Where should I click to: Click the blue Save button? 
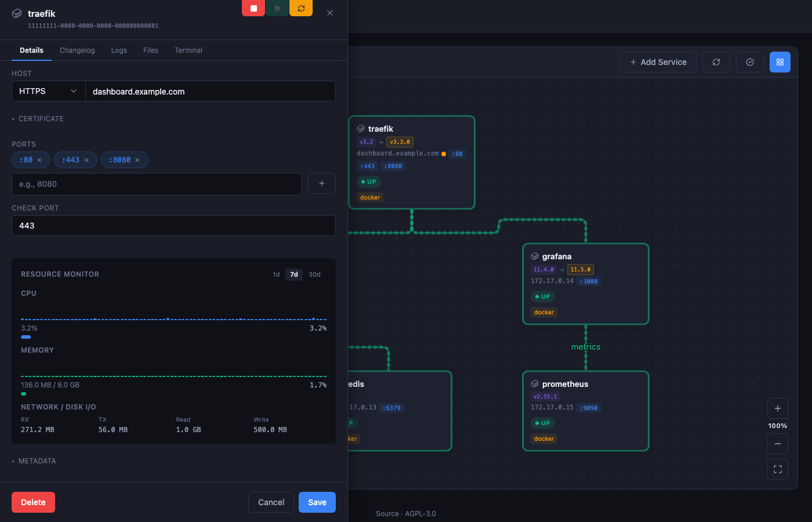(x=317, y=502)
